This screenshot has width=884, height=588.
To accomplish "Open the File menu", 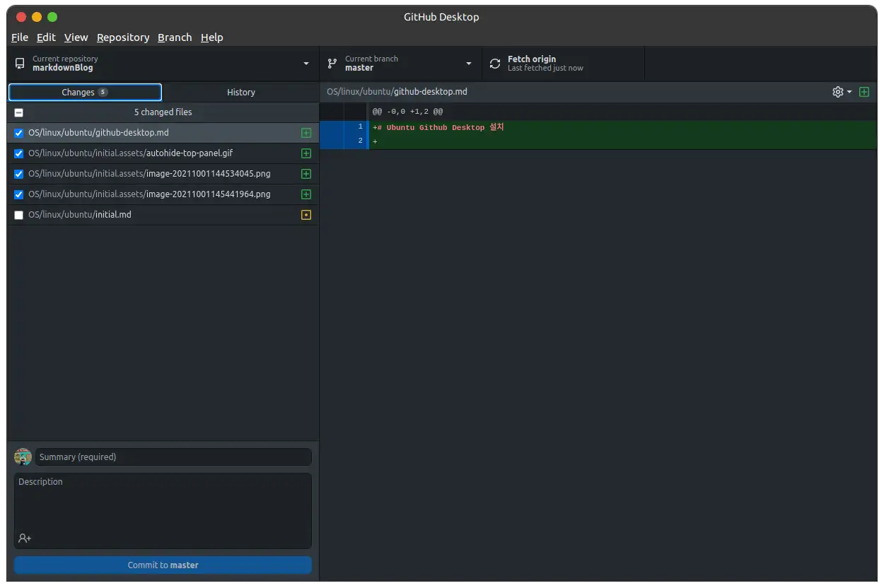I will point(20,37).
